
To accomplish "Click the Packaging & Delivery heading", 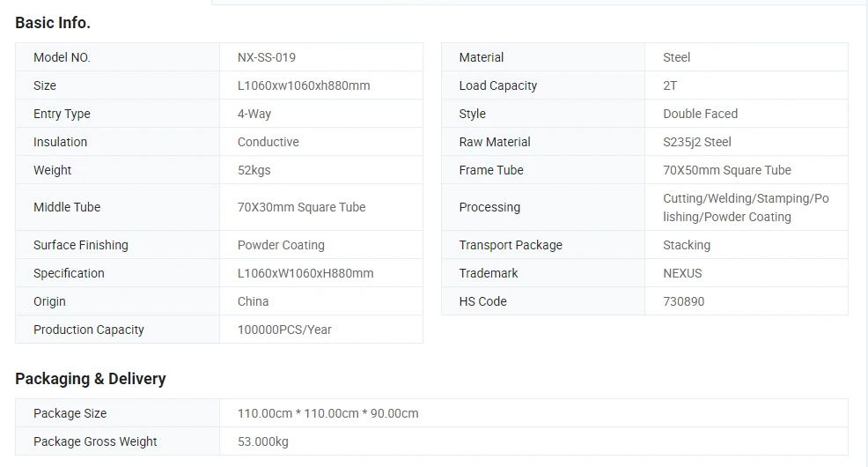I will click(x=90, y=379).
